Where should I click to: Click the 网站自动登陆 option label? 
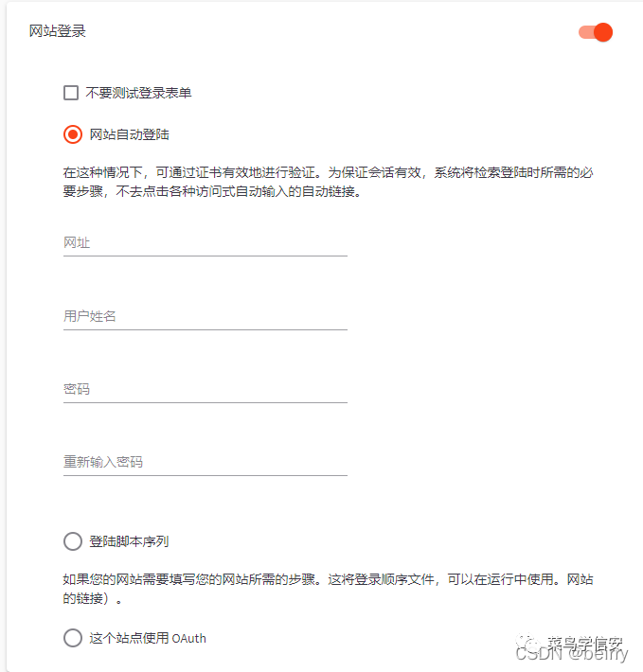pos(130,134)
